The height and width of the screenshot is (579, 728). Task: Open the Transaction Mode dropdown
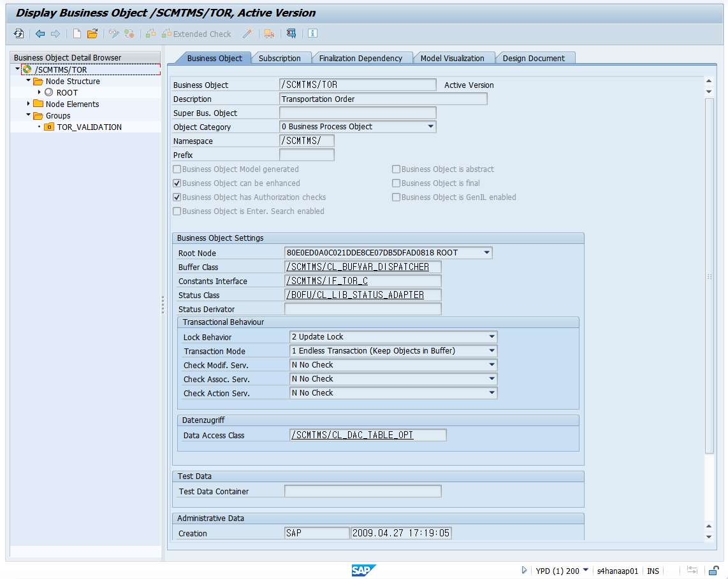(491, 351)
